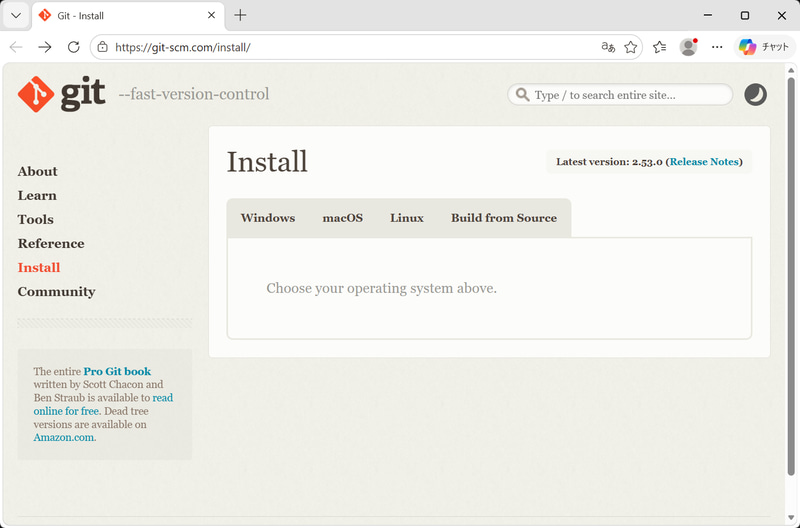Open About in sidebar
The width and height of the screenshot is (800, 528).
(x=37, y=171)
